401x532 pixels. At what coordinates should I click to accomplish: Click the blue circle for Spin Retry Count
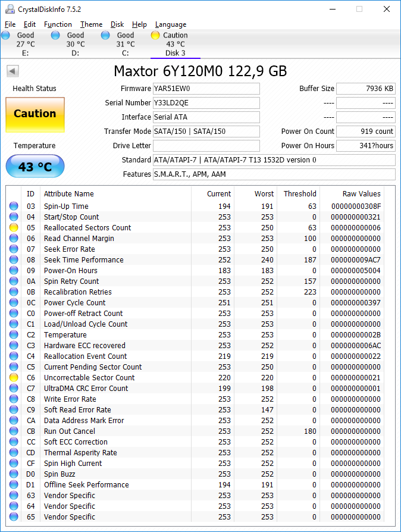pyautogui.click(x=14, y=281)
